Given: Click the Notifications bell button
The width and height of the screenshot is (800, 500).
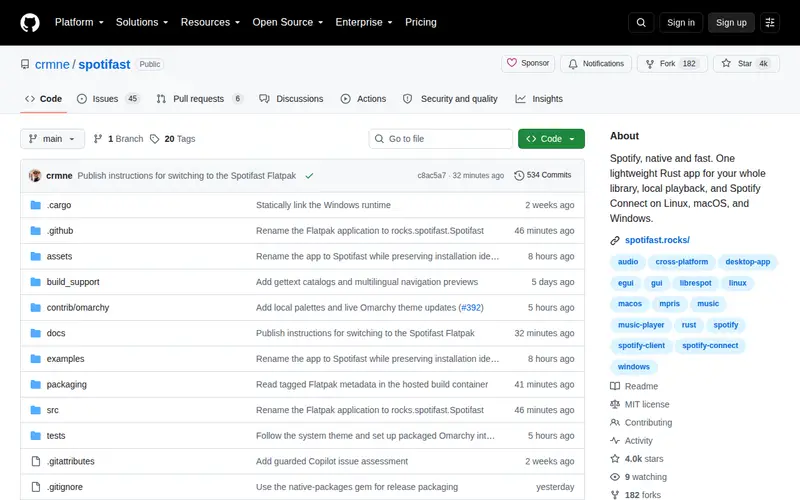Looking at the screenshot, I should (596, 63).
